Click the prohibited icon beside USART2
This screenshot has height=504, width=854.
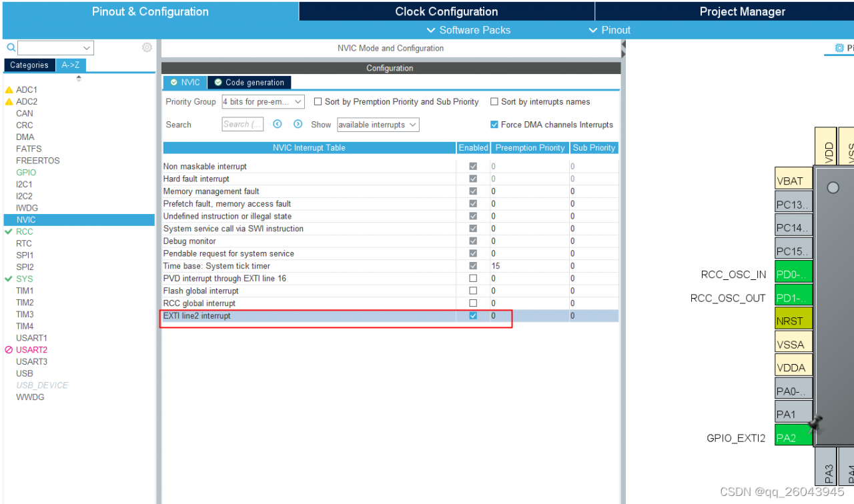click(9, 350)
